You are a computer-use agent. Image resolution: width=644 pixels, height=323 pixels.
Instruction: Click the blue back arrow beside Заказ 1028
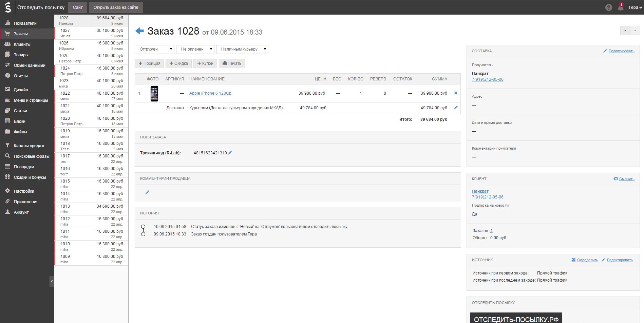[x=139, y=31]
